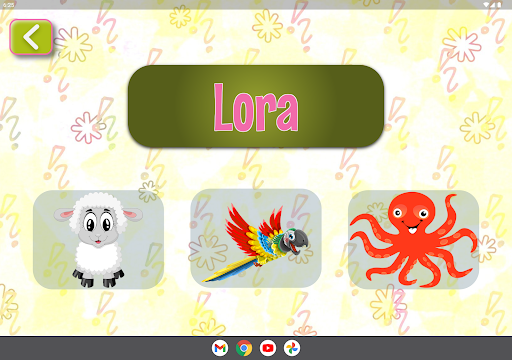The image size is (512, 360).
Task: Go back using the green arrow button
Action: point(31,37)
